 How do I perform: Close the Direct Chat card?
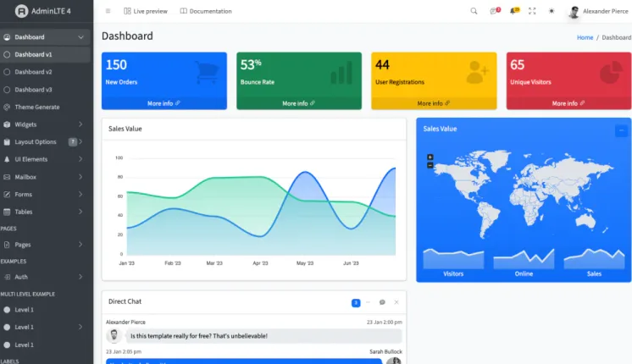coord(396,302)
